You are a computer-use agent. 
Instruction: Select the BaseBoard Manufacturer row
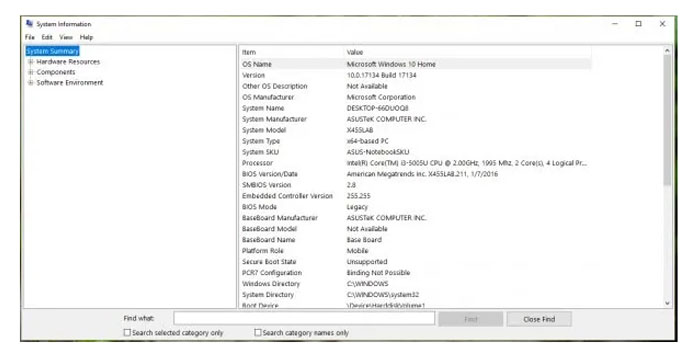click(416, 218)
